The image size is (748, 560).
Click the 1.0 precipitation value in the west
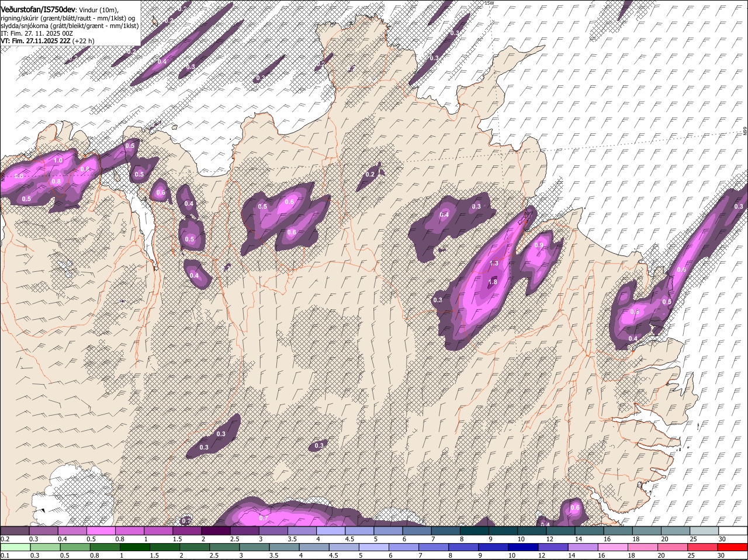click(58, 160)
